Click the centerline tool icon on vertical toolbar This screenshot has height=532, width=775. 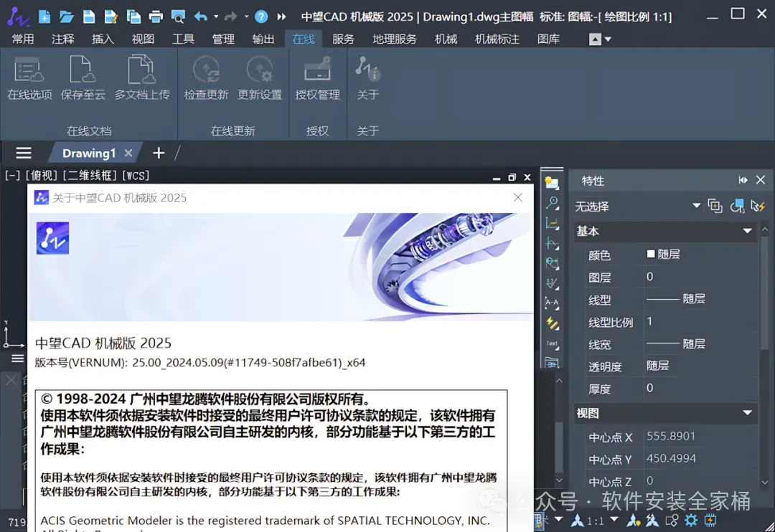[552, 243]
